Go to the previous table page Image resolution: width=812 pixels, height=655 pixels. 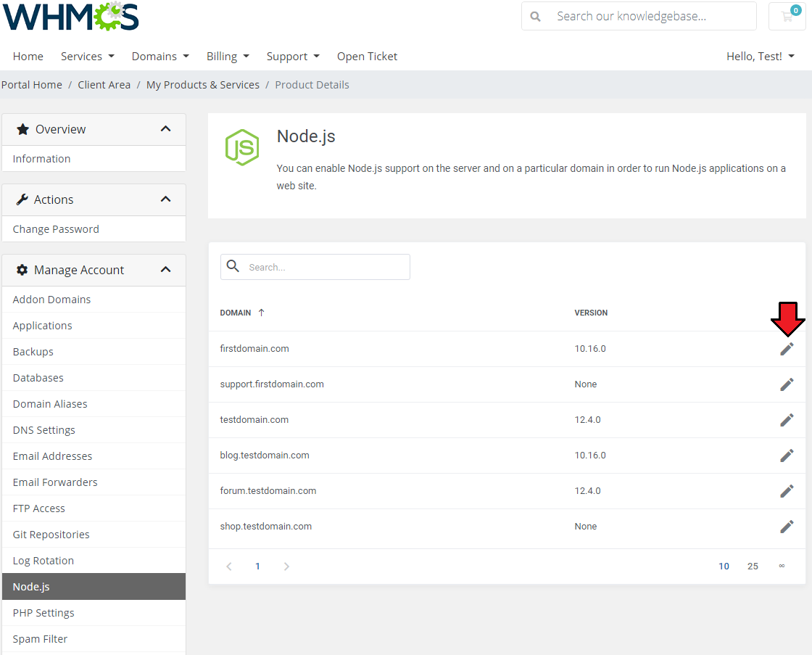229,567
